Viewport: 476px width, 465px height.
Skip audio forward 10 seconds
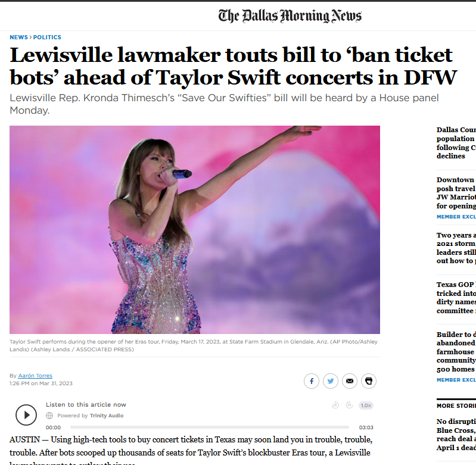pos(350,405)
